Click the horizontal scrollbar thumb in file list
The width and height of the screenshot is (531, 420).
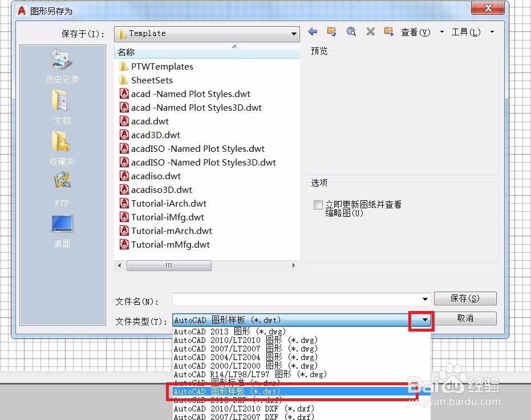point(169,265)
